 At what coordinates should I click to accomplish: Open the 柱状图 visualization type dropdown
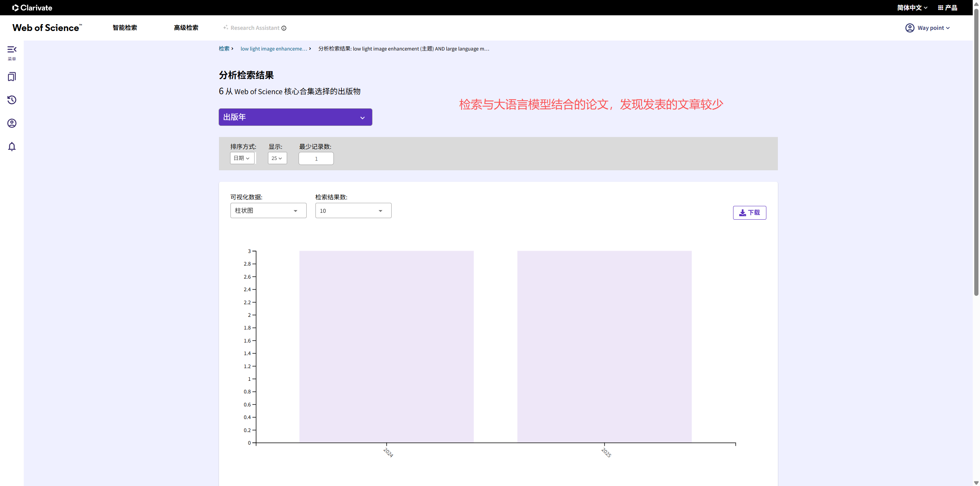click(x=268, y=211)
